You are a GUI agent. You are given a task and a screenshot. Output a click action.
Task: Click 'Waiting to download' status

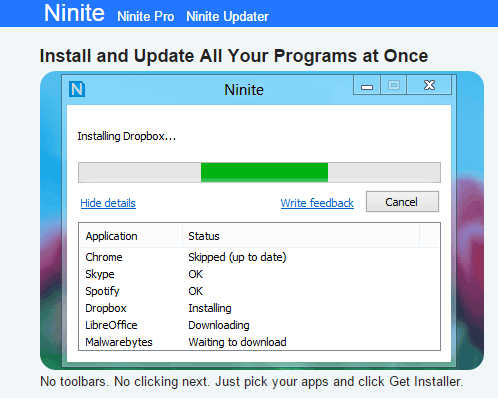coord(237,342)
